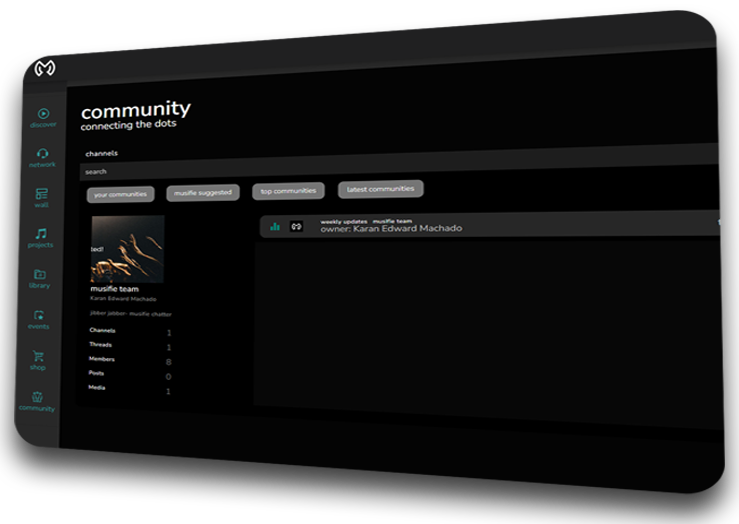Click the Events calendar icon
Screen dimensions: 739x524
tap(39, 316)
